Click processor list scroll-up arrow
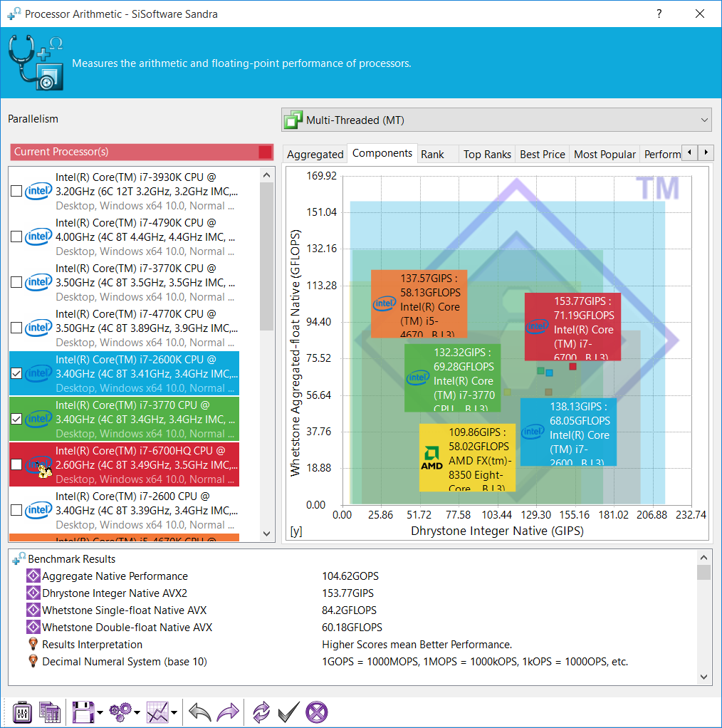The width and height of the screenshot is (722, 728). tap(266, 175)
